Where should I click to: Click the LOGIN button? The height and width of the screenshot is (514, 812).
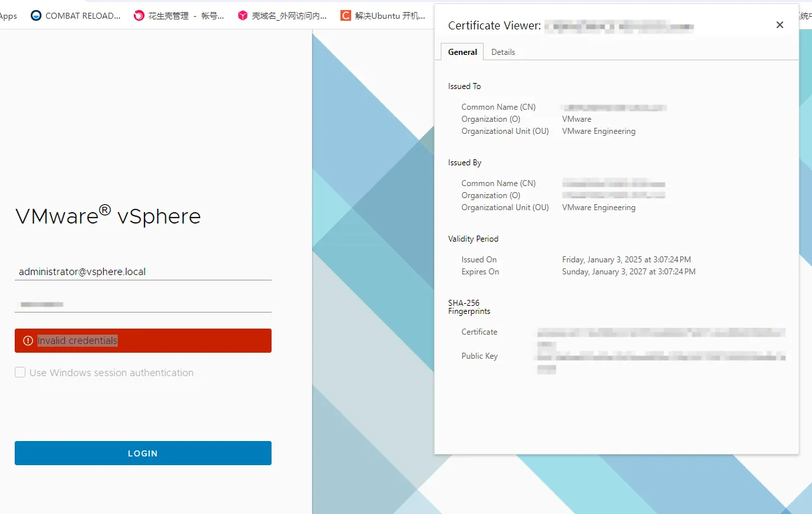coord(143,453)
